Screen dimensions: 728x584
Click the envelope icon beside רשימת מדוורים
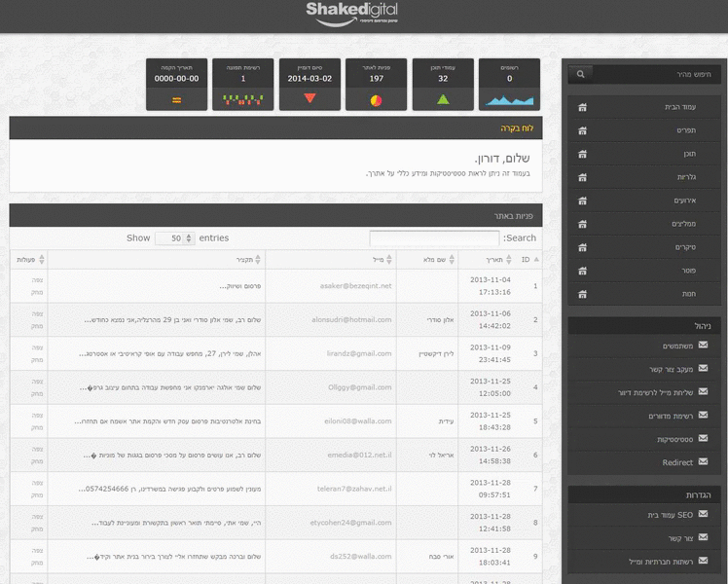pos(704,415)
